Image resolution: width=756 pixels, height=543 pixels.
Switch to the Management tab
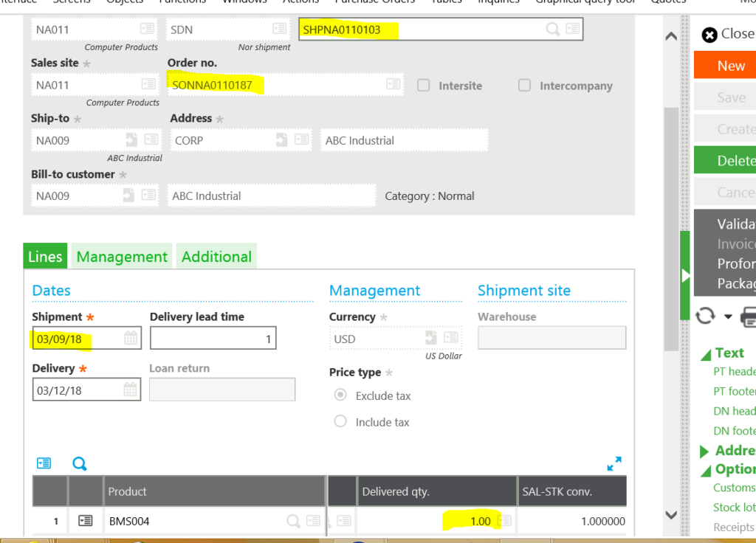122,257
